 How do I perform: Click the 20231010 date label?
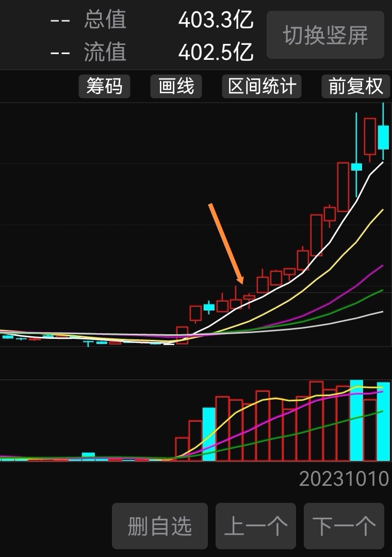pos(344,479)
